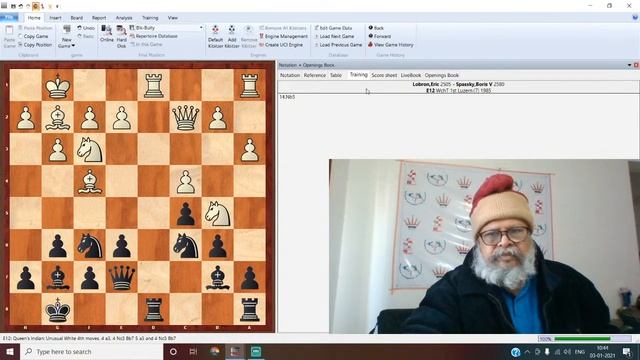This screenshot has height=360, width=640.
Task: Go Back in game history
Action: coord(376,28)
